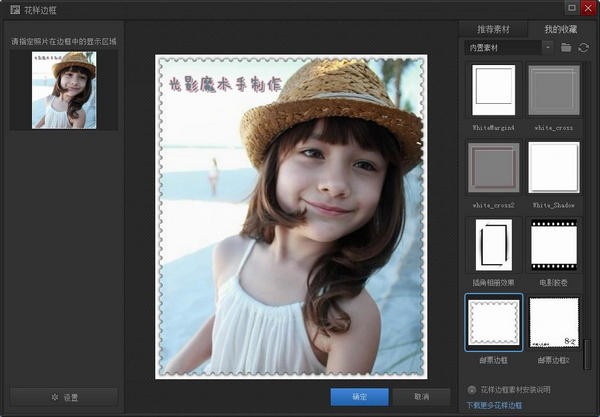Switch to the 推荐素材 tab

(493, 29)
